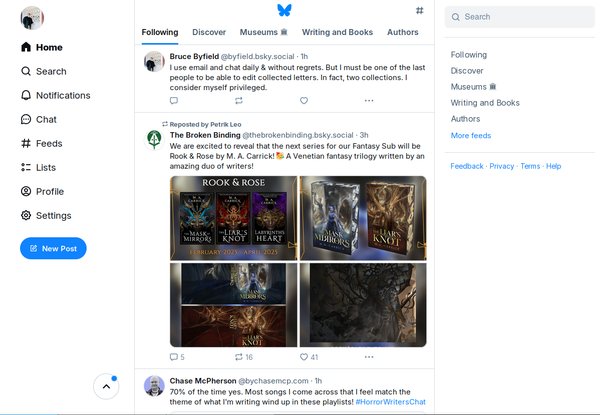Open the Help link
The height and width of the screenshot is (415, 600).
pyautogui.click(x=554, y=166)
